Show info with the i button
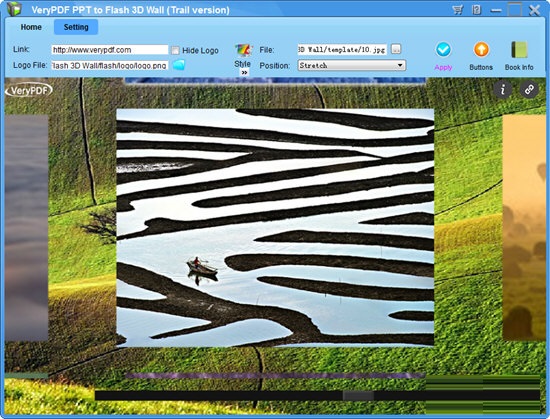Image resolution: width=550 pixels, height=419 pixels. tap(502, 89)
